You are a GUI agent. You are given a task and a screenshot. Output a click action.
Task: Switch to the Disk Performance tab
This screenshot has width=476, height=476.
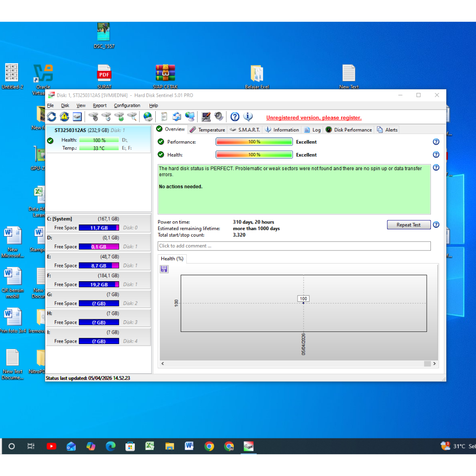(x=349, y=130)
